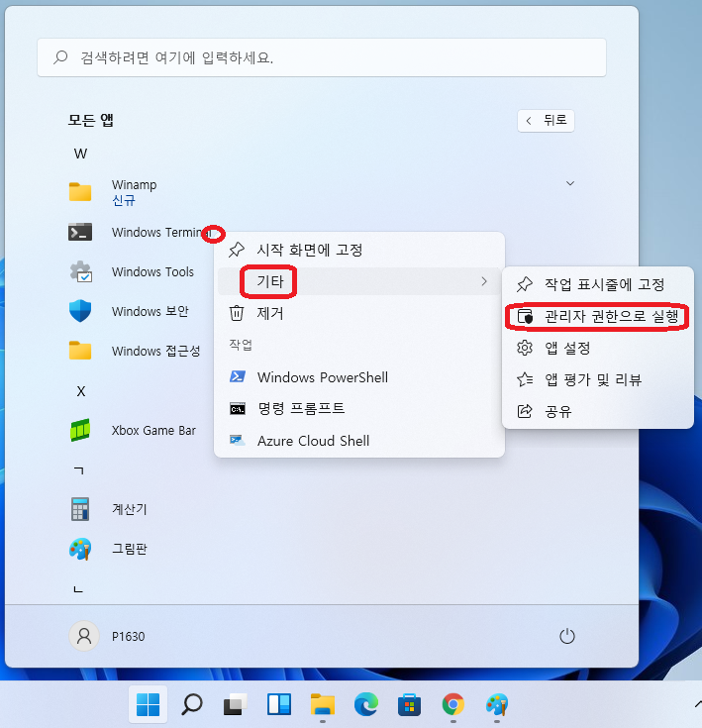Click the Winamp folder icon
The image size is (702, 728).
pos(80,191)
